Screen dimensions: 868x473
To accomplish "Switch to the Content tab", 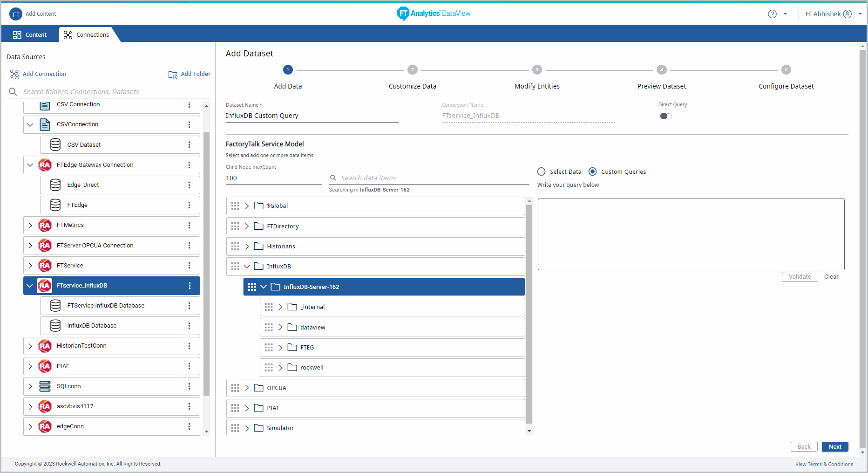I will [x=30, y=35].
